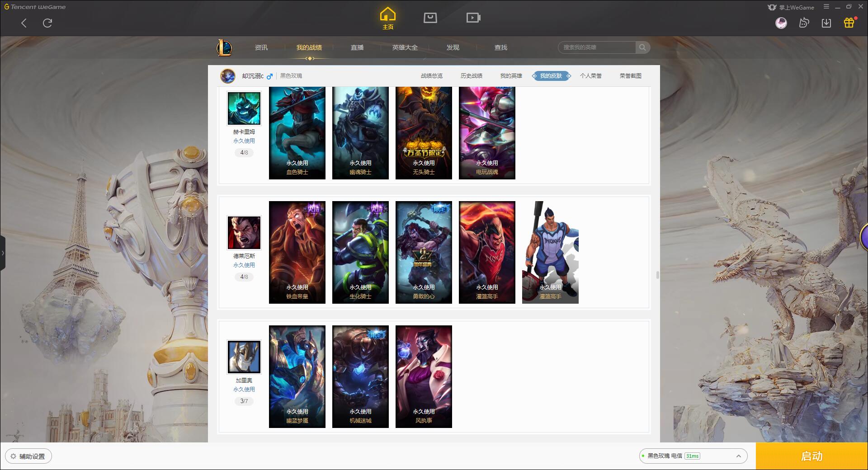The width and height of the screenshot is (868, 470).
Task: Click the search magnifier button
Action: pyautogui.click(x=642, y=47)
